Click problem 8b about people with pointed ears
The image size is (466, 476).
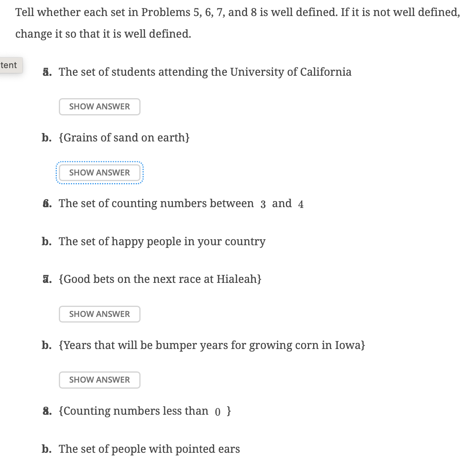(x=149, y=449)
